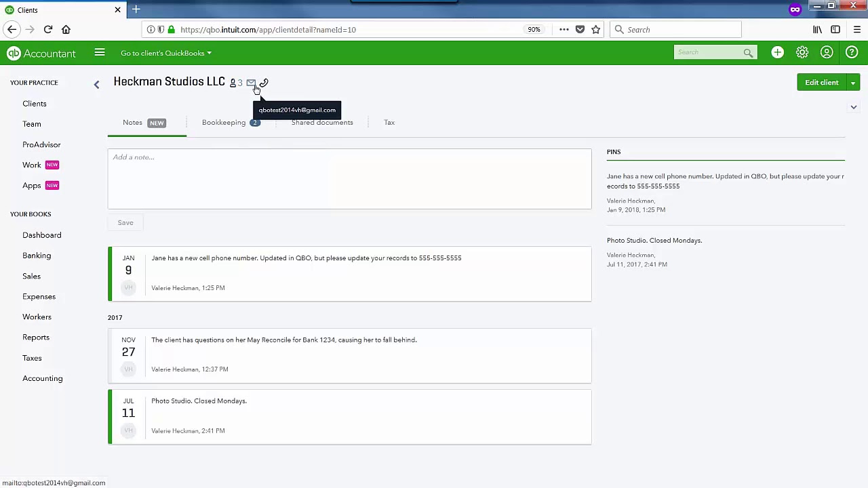Expand the chevron below the Edit client button

coord(854,107)
